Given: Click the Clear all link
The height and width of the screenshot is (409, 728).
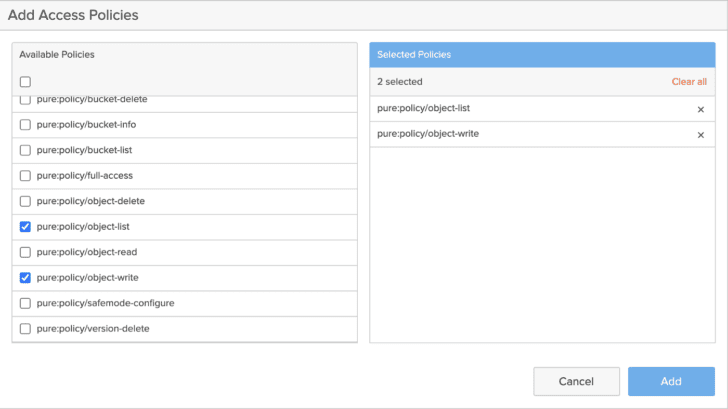Looking at the screenshot, I should 688,82.
